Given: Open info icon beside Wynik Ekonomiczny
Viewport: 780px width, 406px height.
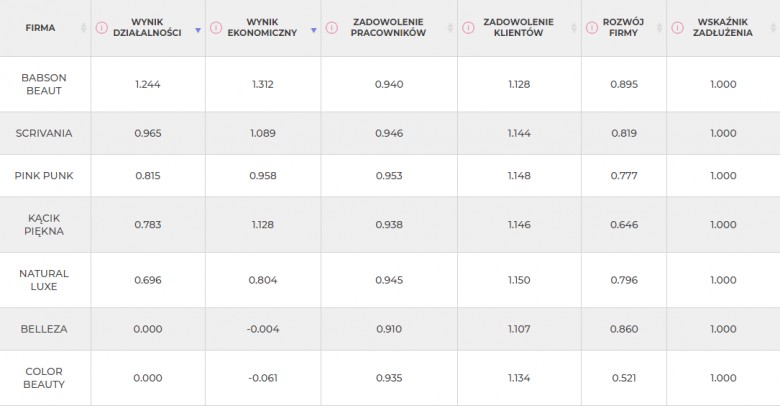Looking at the screenshot, I should point(216,28).
